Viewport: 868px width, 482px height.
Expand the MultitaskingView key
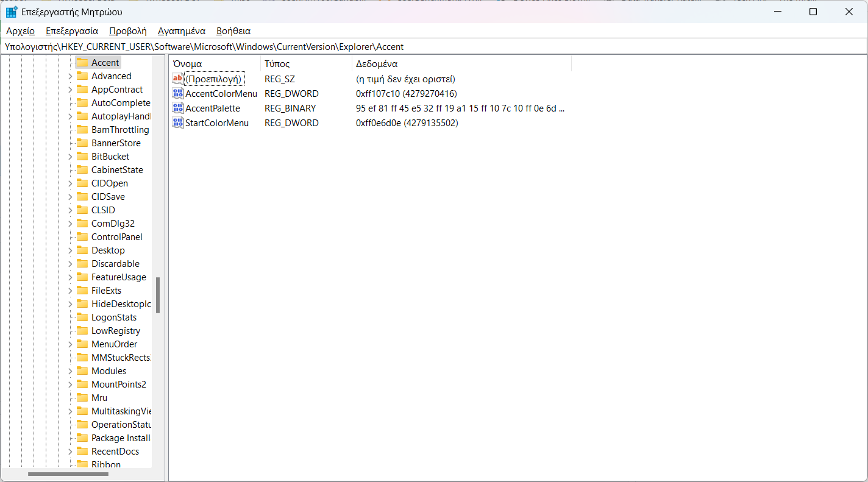pyautogui.click(x=70, y=411)
